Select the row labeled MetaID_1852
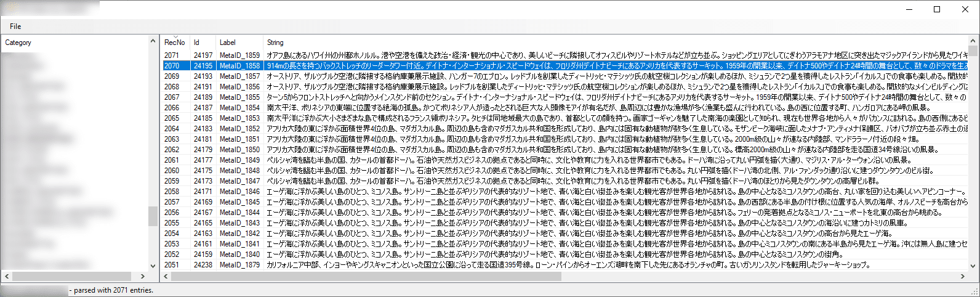The width and height of the screenshot is (980, 297). coord(564,129)
